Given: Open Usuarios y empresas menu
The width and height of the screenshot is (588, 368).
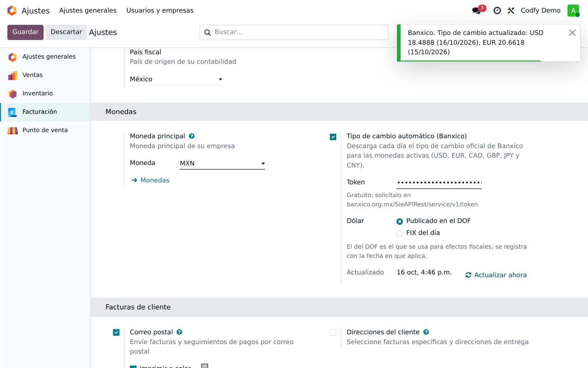Looking at the screenshot, I should tap(160, 10).
